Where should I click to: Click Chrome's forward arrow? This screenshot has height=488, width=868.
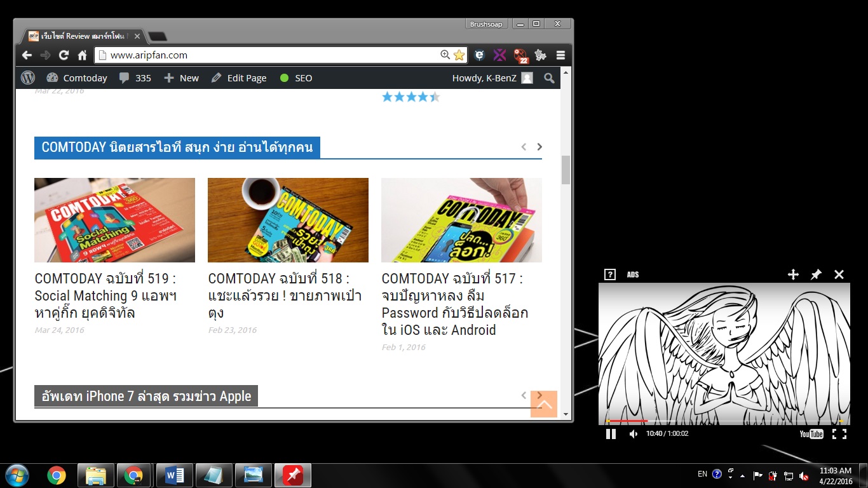tap(45, 55)
